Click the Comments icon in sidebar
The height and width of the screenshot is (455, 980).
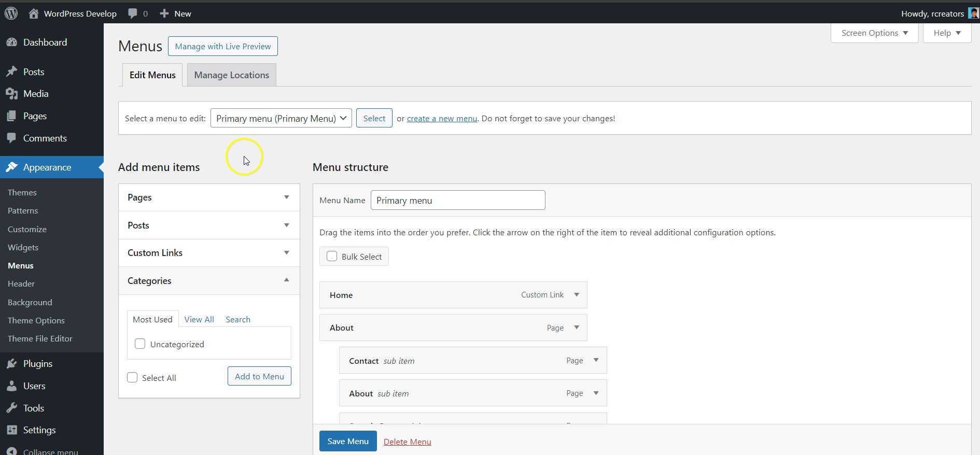(11, 138)
